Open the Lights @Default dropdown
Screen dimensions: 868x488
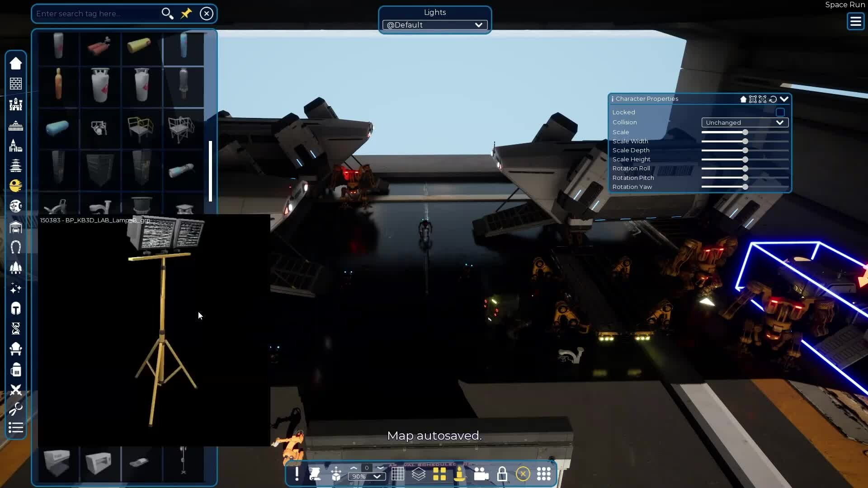pyautogui.click(x=434, y=25)
